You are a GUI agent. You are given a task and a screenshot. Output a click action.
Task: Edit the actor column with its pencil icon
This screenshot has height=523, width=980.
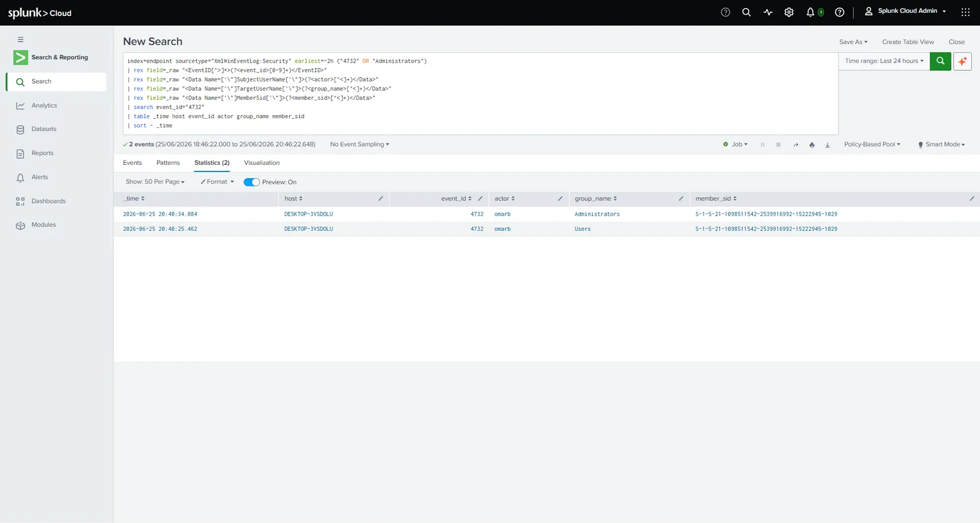pyautogui.click(x=560, y=198)
